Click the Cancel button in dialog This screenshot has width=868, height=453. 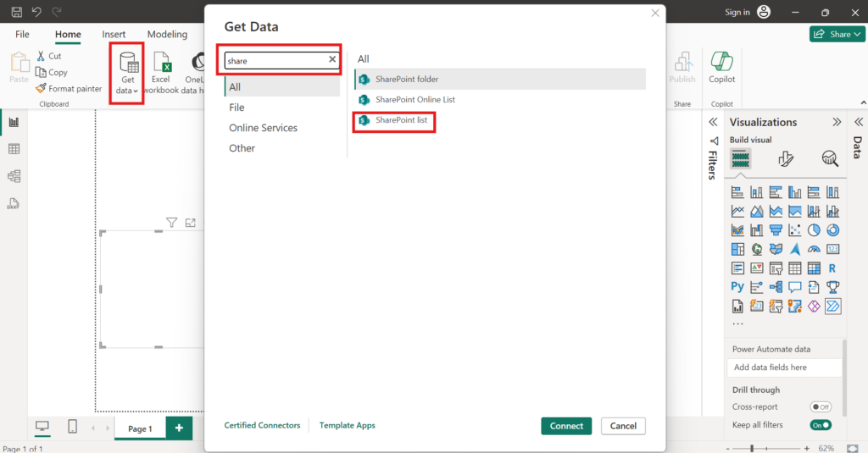click(x=623, y=426)
